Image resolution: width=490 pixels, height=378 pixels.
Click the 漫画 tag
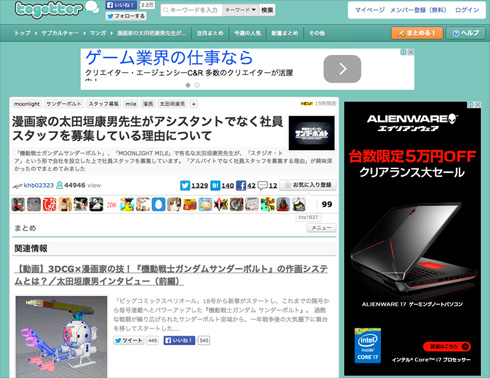tap(148, 104)
